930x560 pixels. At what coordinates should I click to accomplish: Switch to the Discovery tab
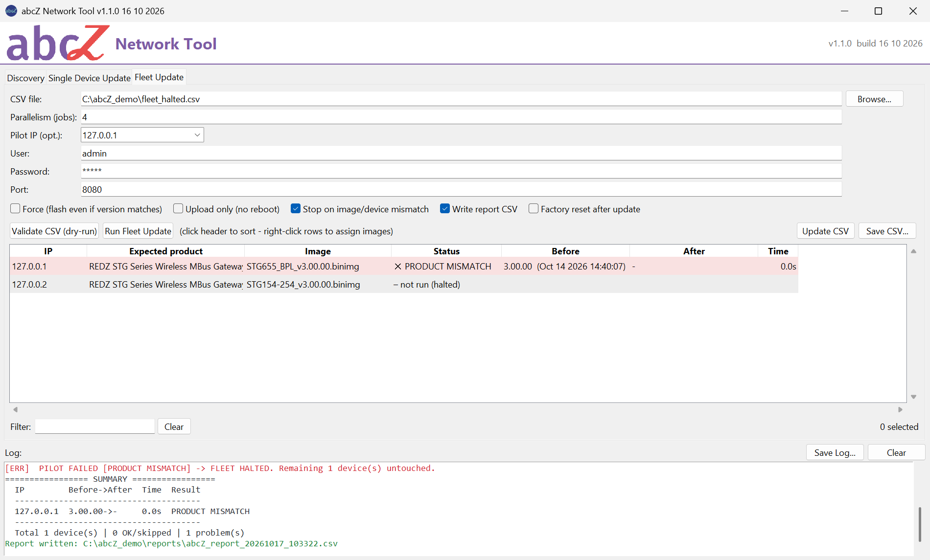coord(25,78)
